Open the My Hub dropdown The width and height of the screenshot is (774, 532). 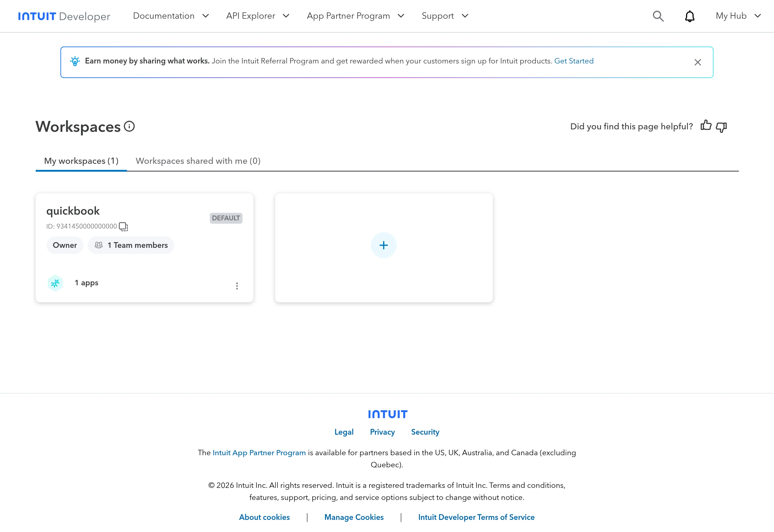click(x=738, y=16)
